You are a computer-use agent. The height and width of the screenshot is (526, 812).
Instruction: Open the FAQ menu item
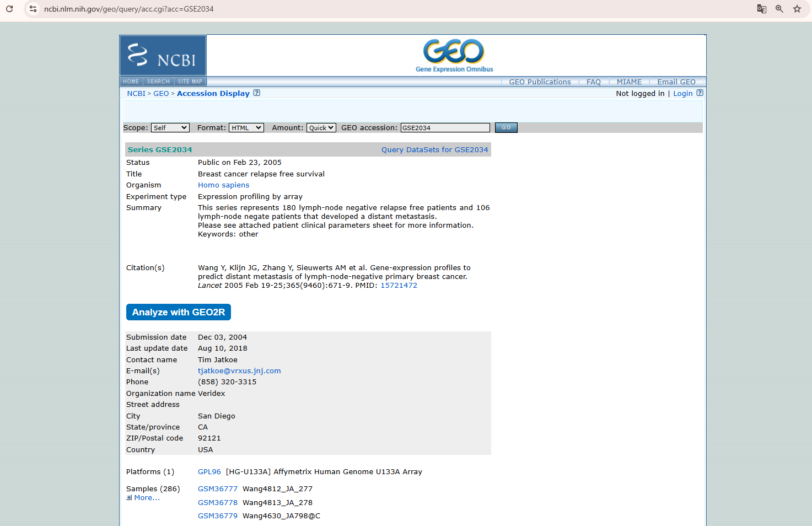point(593,82)
